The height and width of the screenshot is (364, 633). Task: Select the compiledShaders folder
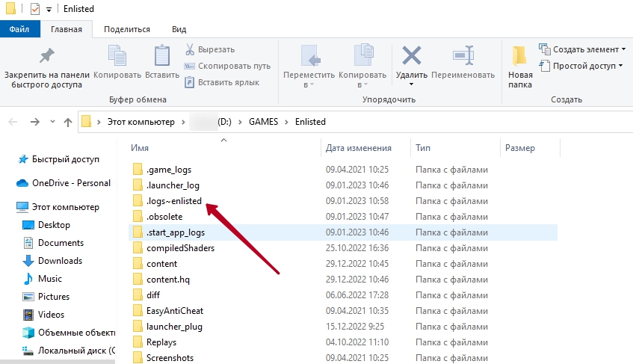coord(180,248)
